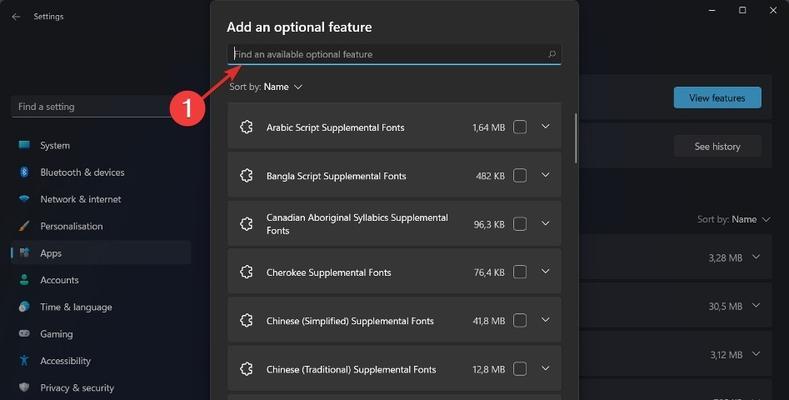
Task: Click the Time & language globe icon
Action: click(x=24, y=306)
